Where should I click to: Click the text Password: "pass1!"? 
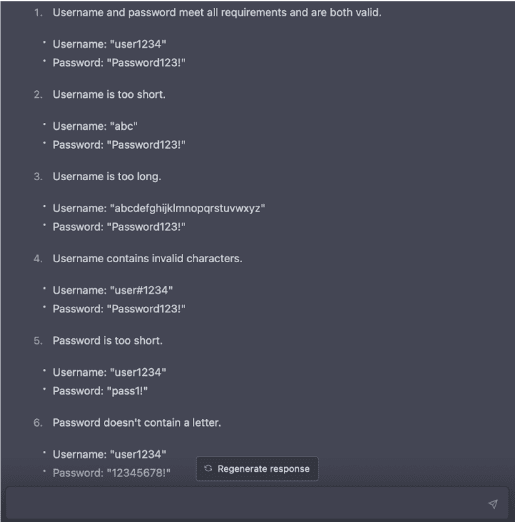click(x=100, y=391)
